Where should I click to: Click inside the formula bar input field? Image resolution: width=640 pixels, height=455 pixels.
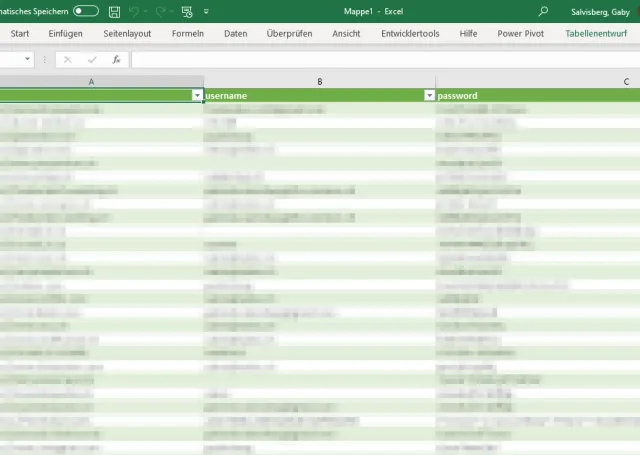click(x=380, y=59)
